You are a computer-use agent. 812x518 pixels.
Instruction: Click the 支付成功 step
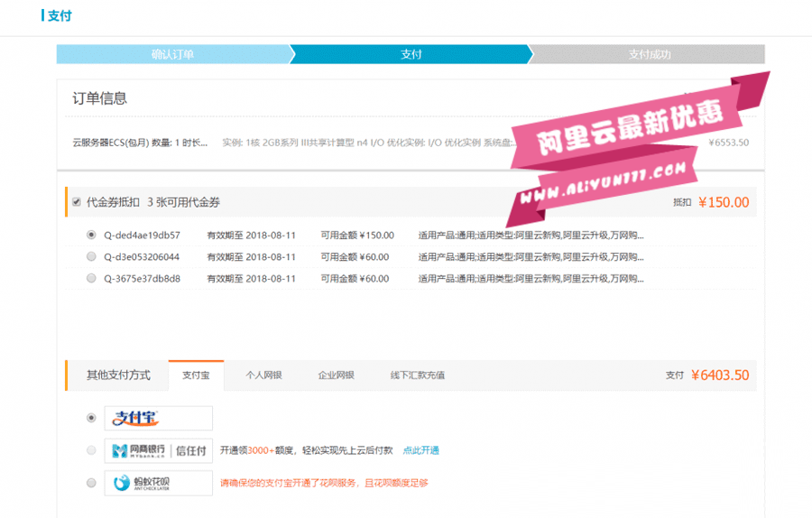(650, 54)
